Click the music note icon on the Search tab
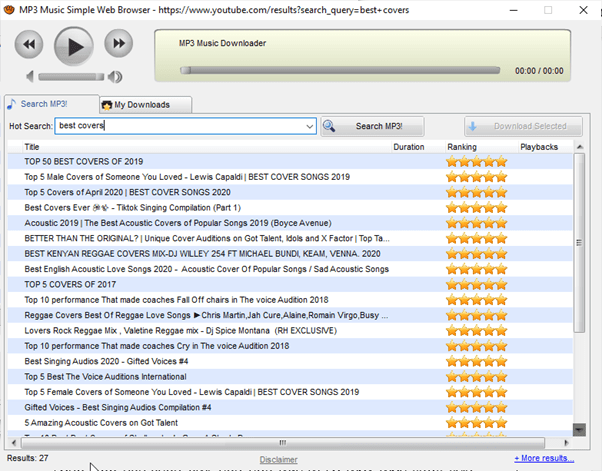Viewport: 602px width, 471px height. point(12,104)
